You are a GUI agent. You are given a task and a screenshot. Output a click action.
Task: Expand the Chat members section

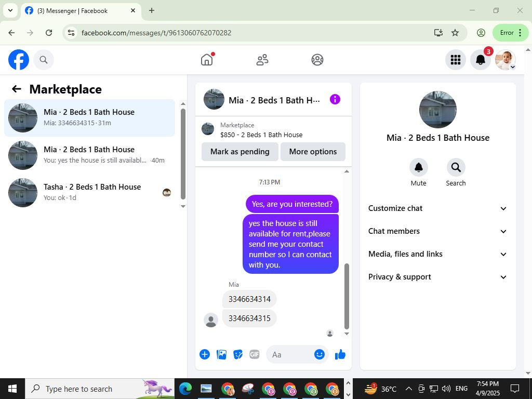(x=437, y=231)
